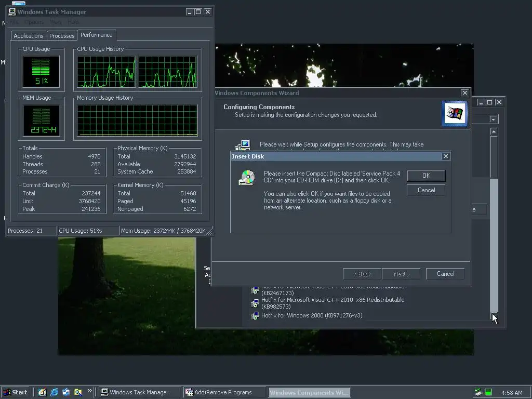The image size is (532, 399).
Task: Switch to the Applications tab
Action: [29, 36]
